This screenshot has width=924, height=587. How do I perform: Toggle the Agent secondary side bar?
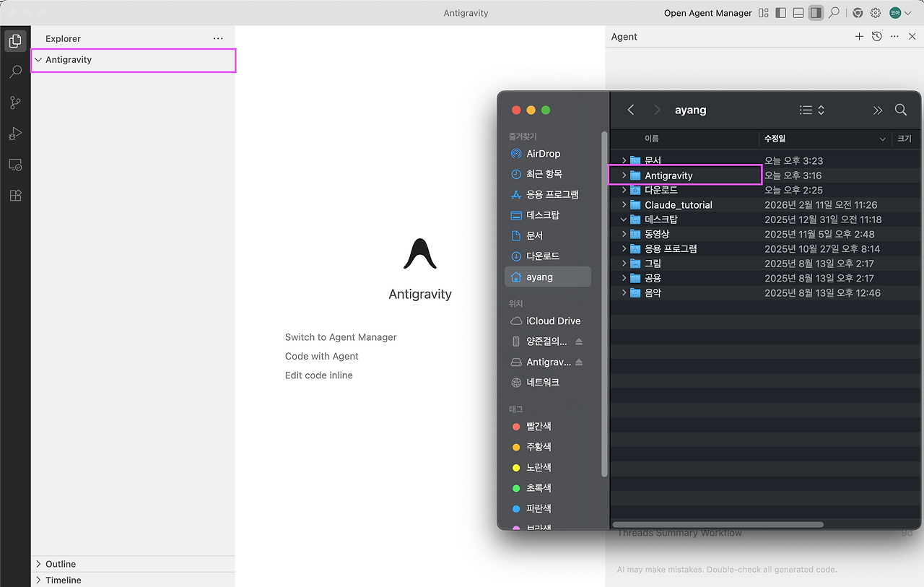(816, 13)
